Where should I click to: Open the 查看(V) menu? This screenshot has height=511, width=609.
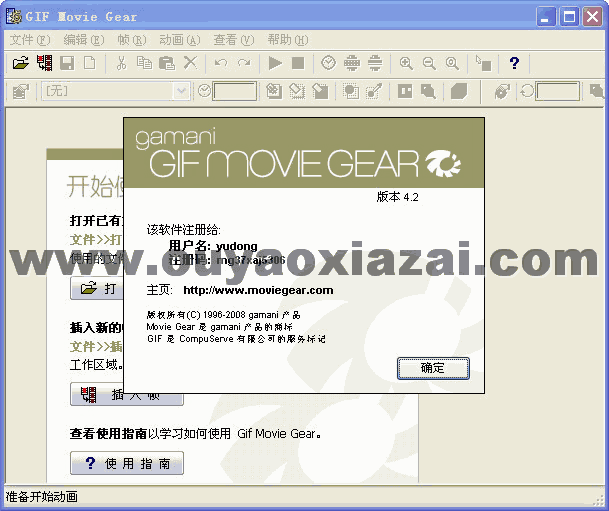pyautogui.click(x=234, y=40)
